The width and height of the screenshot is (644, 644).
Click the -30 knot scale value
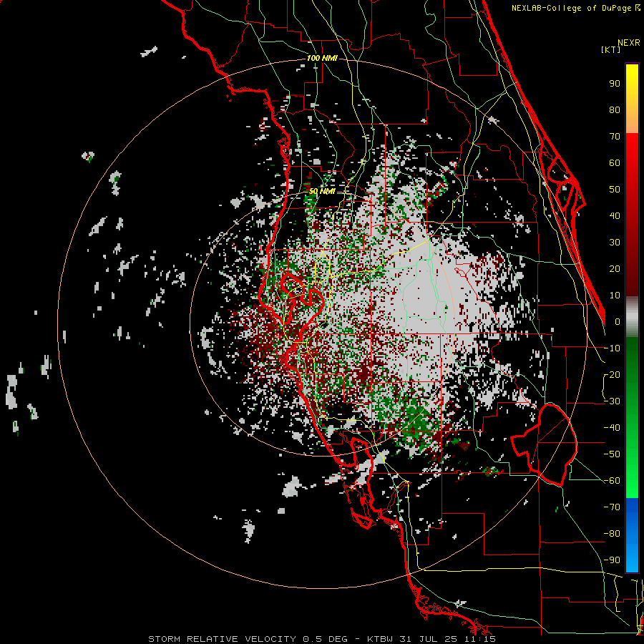(x=612, y=401)
